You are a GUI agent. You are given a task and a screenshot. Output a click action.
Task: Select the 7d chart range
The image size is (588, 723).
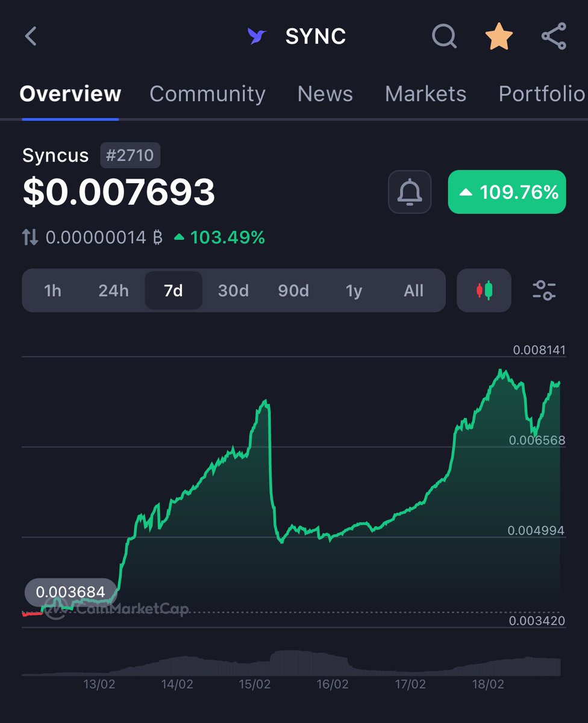pyautogui.click(x=174, y=290)
